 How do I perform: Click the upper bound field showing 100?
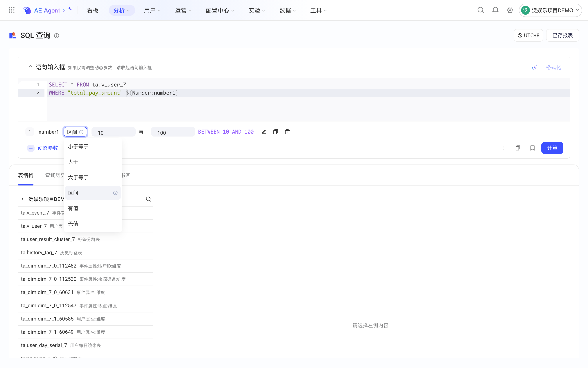coord(173,132)
